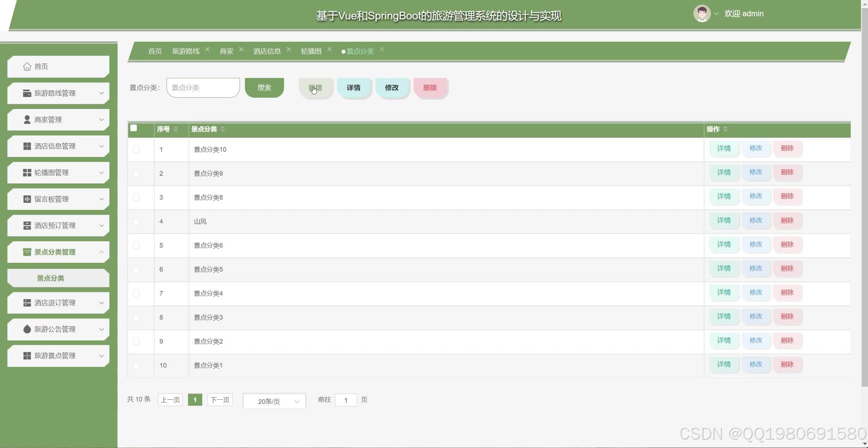
Task: Switch to the 酒店信息 tab
Action: [267, 51]
